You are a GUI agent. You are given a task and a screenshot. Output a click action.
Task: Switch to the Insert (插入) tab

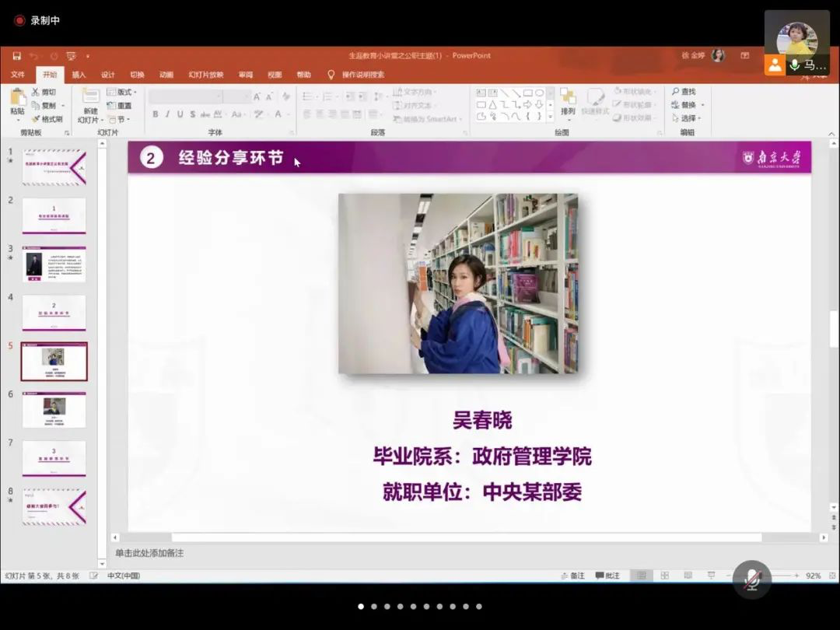[79, 75]
